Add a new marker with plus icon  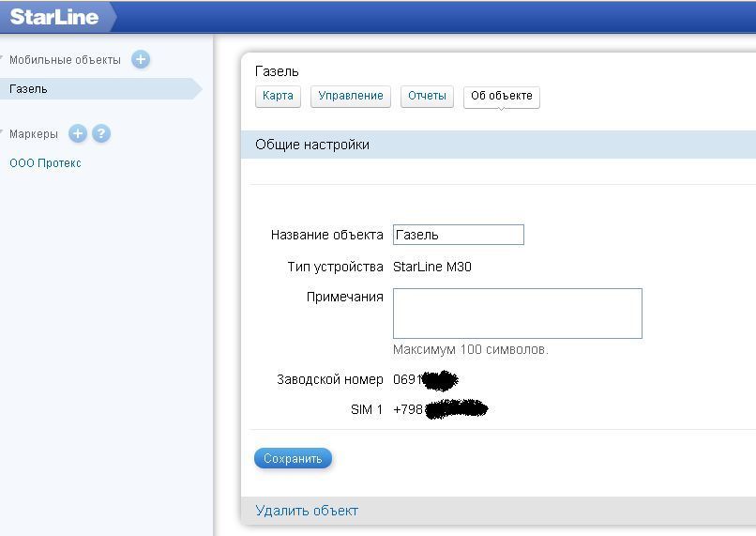(x=78, y=134)
